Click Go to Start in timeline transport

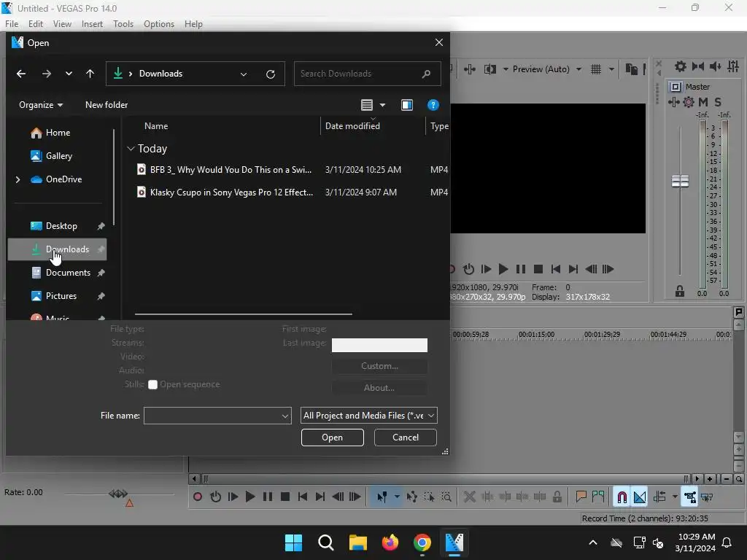[303, 497]
